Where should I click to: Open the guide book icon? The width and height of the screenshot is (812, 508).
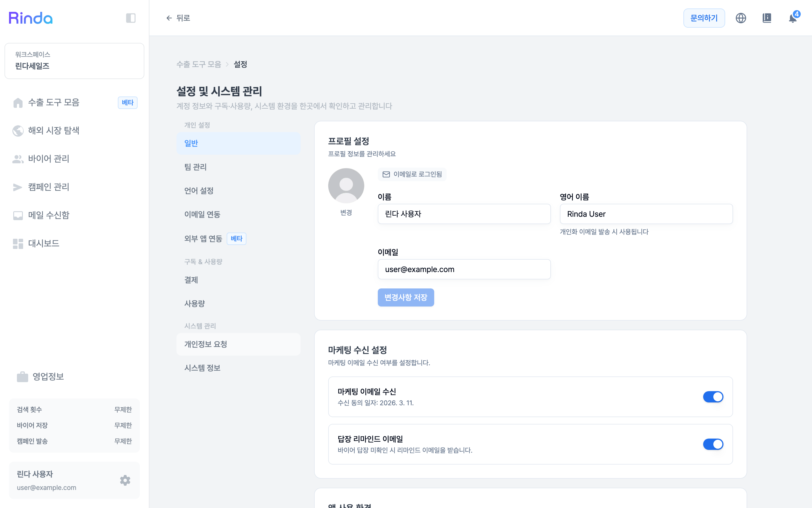click(x=767, y=18)
